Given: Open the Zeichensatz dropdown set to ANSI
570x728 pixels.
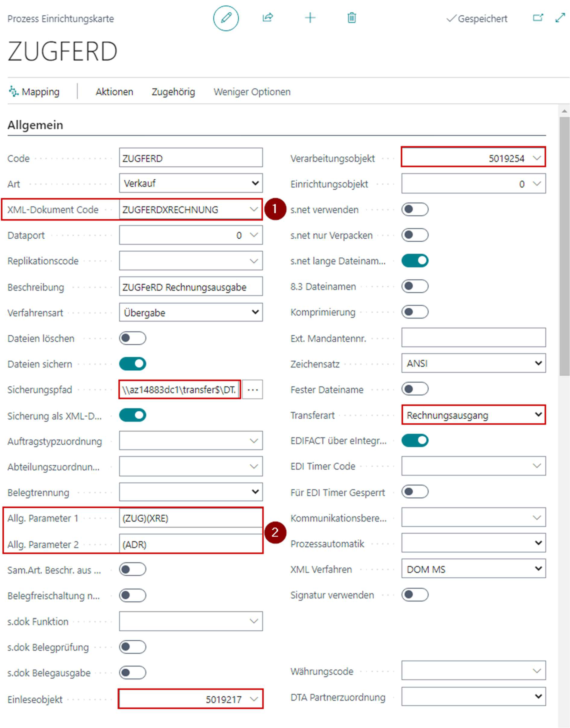Looking at the screenshot, I should pos(473,363).
